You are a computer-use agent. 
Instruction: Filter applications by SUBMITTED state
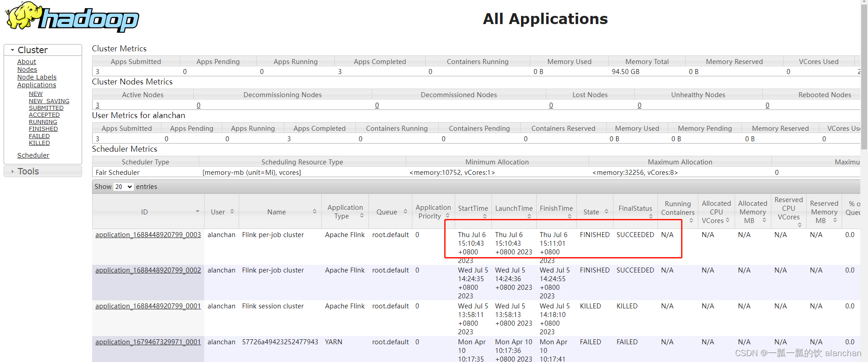click(x=46, y=108)
